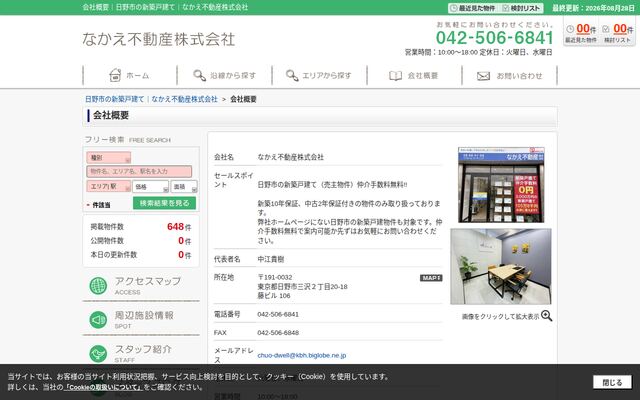This screenshot has width=640, height=400.
Task: Close the cookie notice with 閉じる
Action: (x=612, y=382)
